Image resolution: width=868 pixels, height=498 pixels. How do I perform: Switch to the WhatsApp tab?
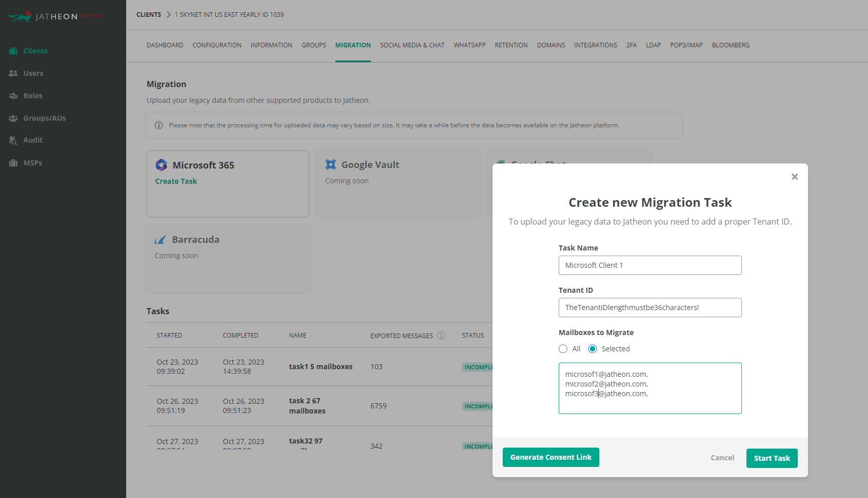[x=470, y=45]
